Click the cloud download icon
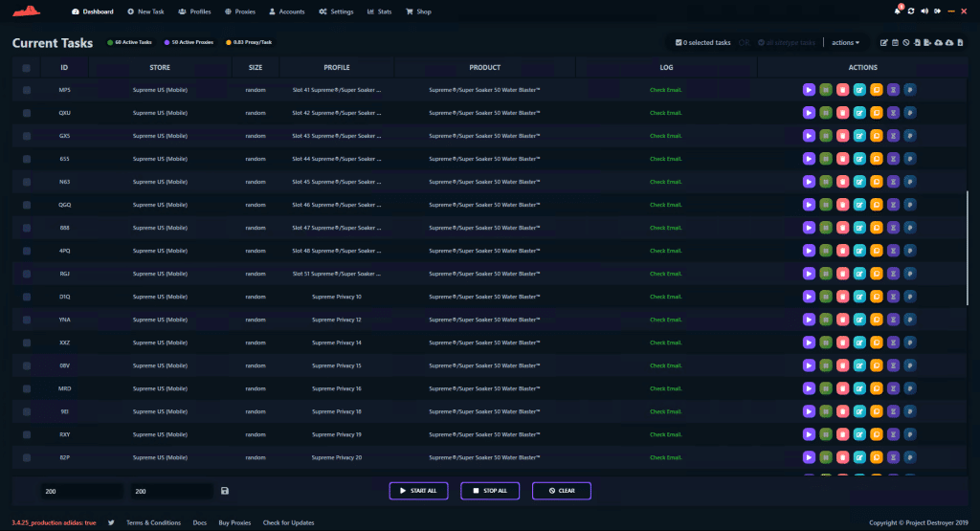Screen dimensions: 980x531 [x=949, y=42]
